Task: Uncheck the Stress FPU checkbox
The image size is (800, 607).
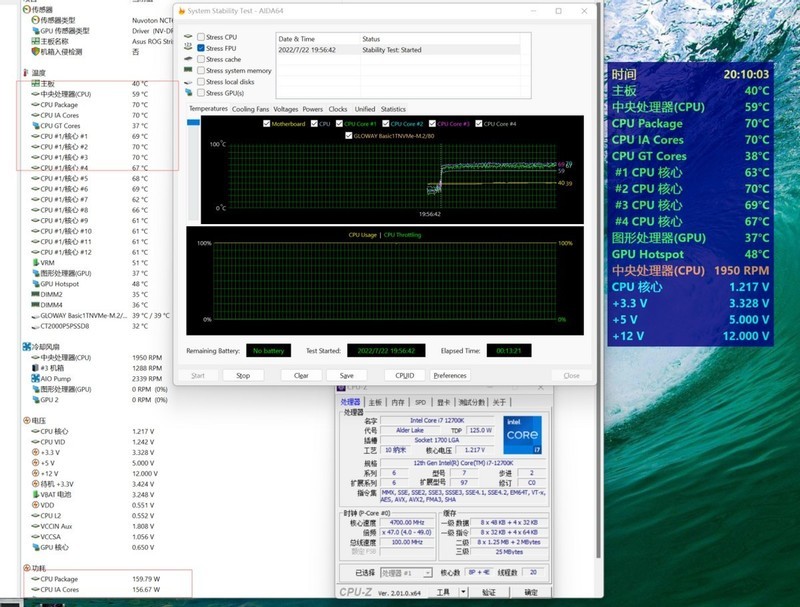Action: point(201,48)
